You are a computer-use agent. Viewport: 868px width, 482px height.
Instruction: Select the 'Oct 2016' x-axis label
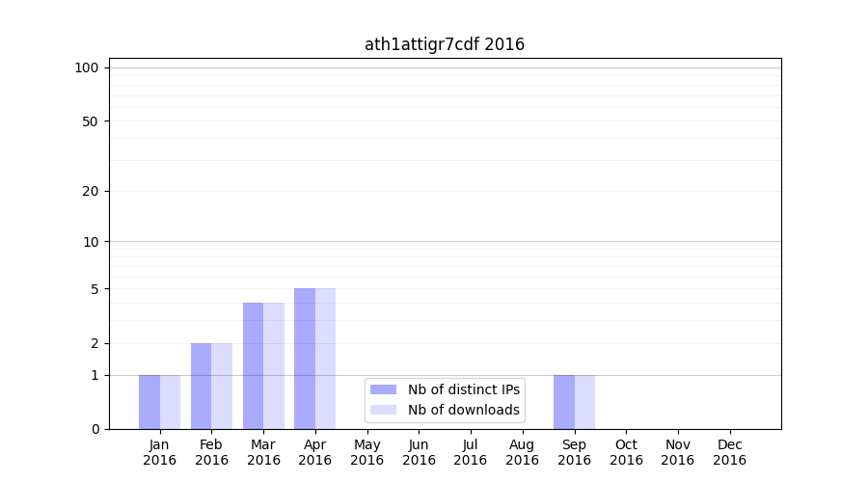click(x=626, y=452)
